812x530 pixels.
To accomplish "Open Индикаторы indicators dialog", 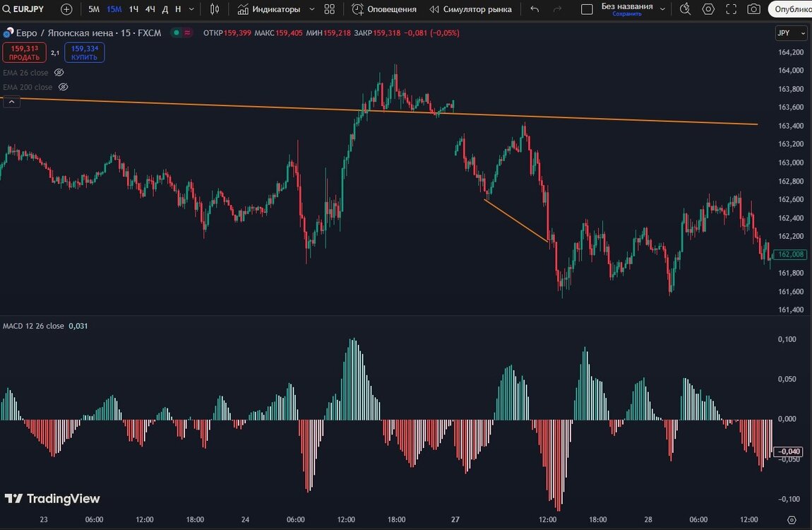I will coord(269,8).
